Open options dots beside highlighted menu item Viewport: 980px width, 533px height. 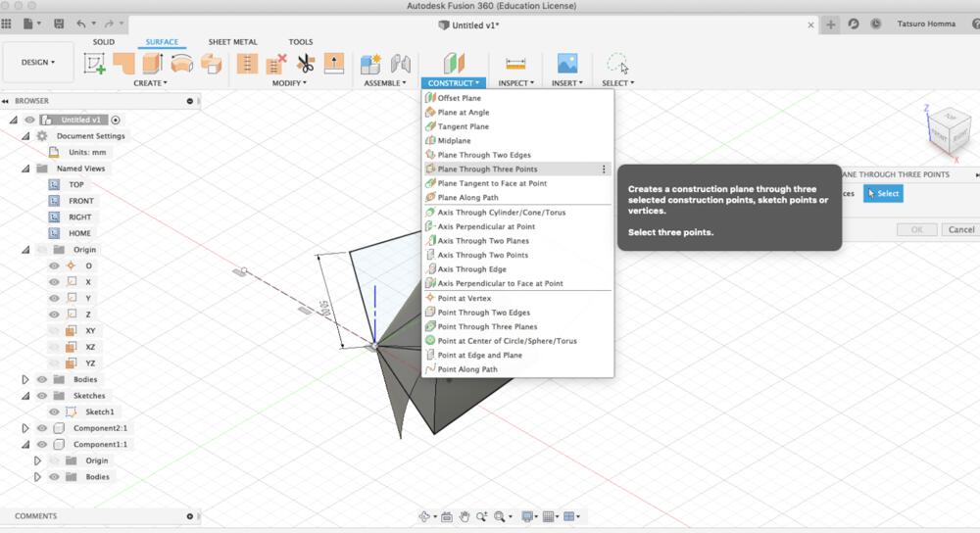[x=604, y=170]
